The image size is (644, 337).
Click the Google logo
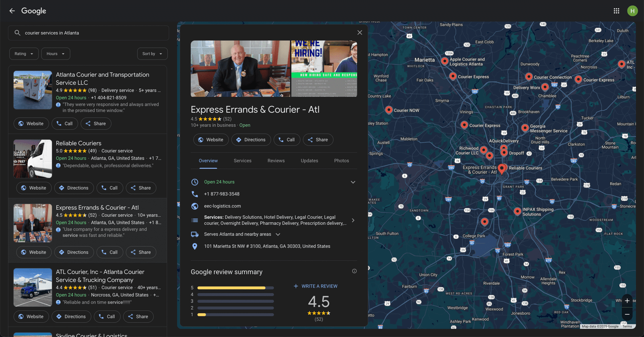[x=34, y=11]
